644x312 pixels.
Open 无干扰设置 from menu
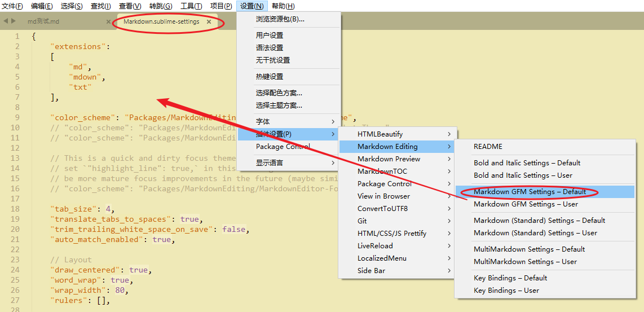[x=289, y=60]
